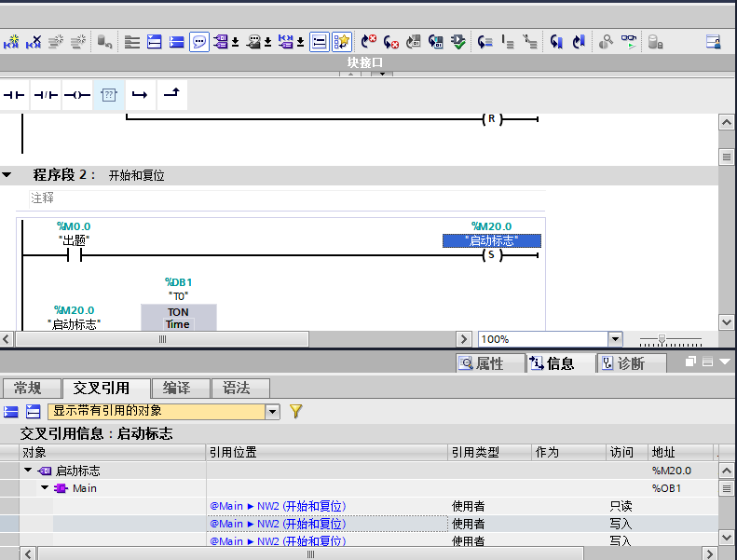This screenshot has width=737, height=560.
Task: Insert a normally open contact from favorites
Action: tap(14, 95)
